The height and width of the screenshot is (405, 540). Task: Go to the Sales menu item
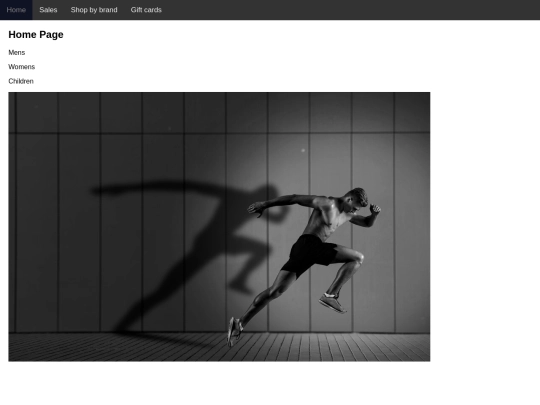coord(48,10)
